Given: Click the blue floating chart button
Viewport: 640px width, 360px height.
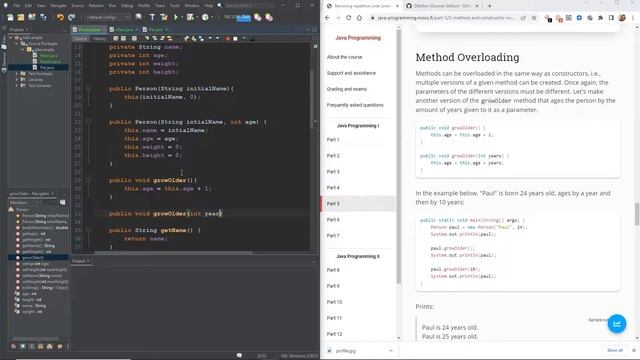Looking at the screenshot, I should 616,324.
